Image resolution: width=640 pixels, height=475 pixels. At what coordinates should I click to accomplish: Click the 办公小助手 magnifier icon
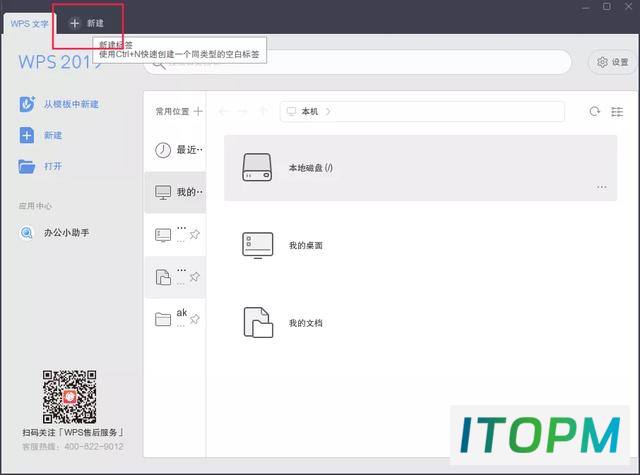27,233
